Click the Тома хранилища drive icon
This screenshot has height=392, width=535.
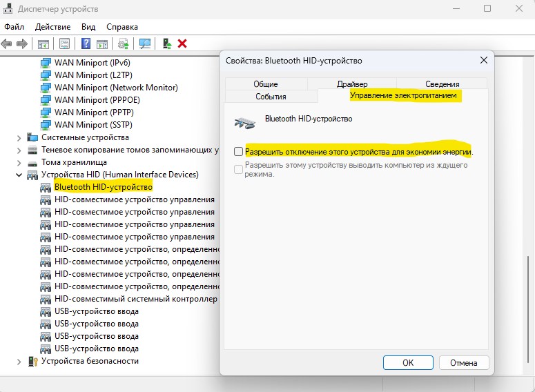pos(32,163)
